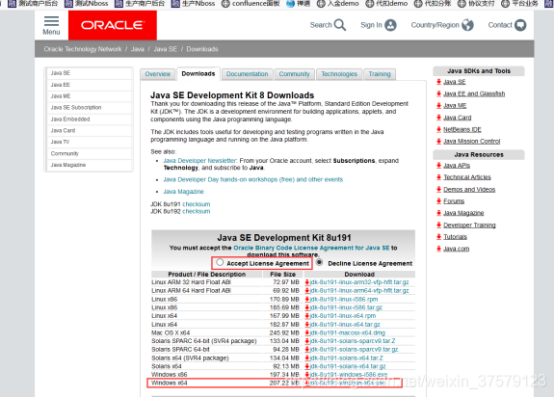Download jdk-8u191 solaris-sparcv9 tar.Z file
Image resolution: width=554 pixels, height=397 pixels.
pyautogui.click(x=352, y=341)
